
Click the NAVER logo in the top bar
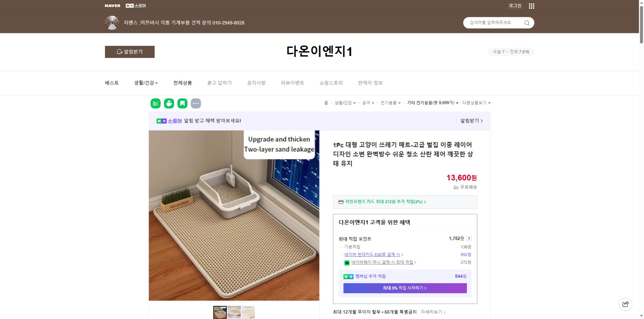112,6
